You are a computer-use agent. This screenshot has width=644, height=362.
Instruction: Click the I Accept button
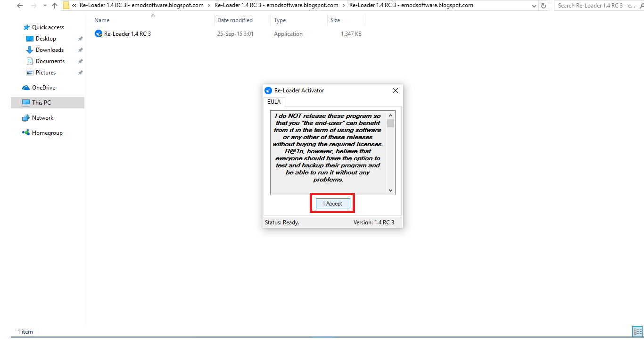coord(333,204)
